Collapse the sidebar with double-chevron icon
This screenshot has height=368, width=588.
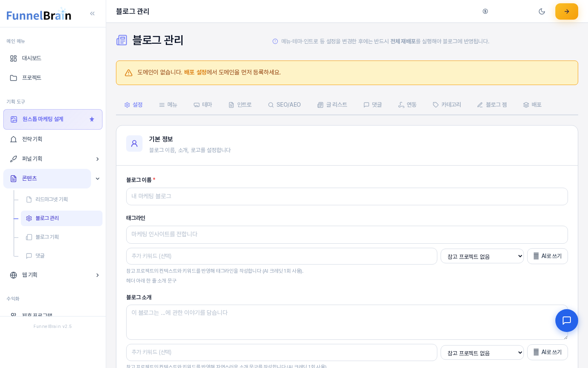tap(92, 13)
